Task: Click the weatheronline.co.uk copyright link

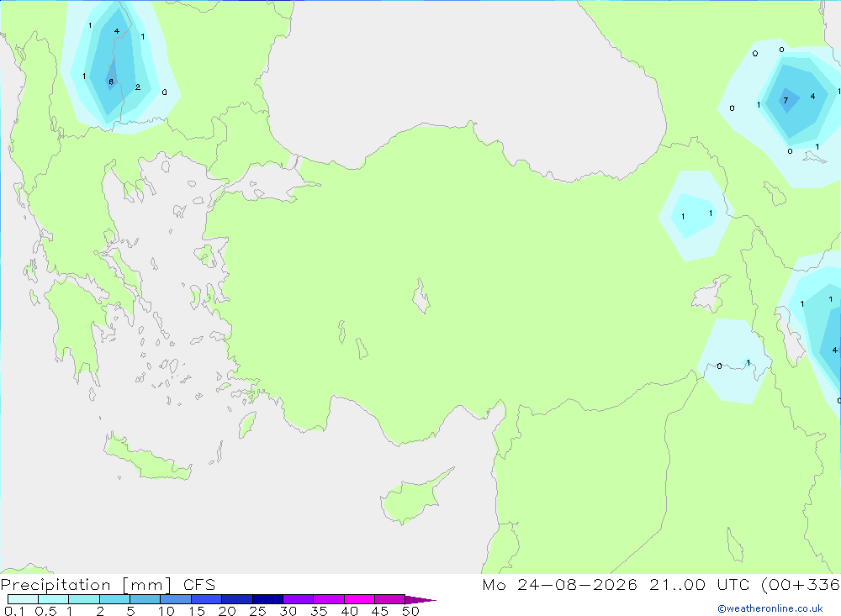Action: [770, 608]
